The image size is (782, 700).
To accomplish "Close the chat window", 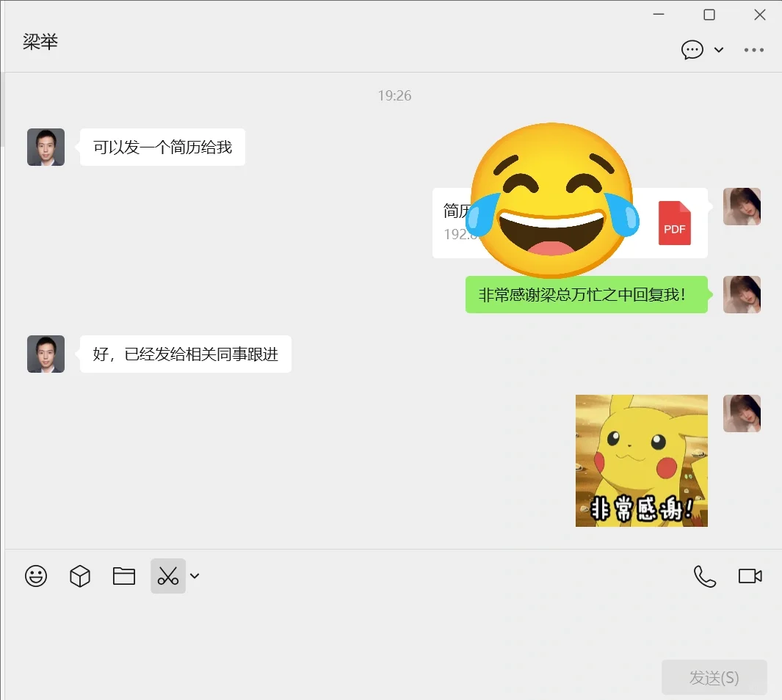I will click(x=759, y=15).
